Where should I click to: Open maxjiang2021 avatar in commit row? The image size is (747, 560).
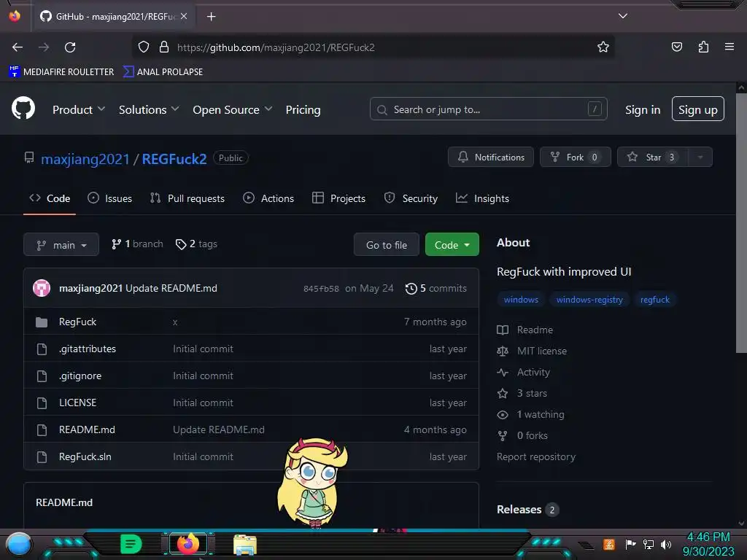pyautogui.click(x=42, y=288)
